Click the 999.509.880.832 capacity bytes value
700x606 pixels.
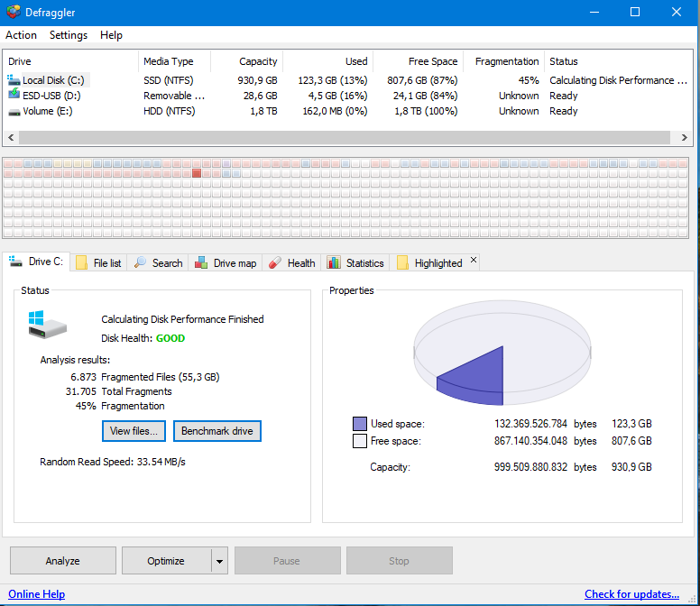coord(530,467)
